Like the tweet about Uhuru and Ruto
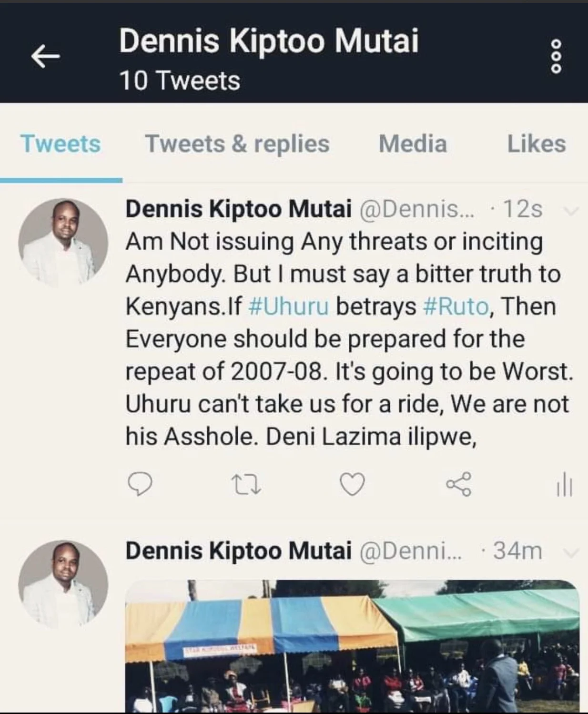 352,484
